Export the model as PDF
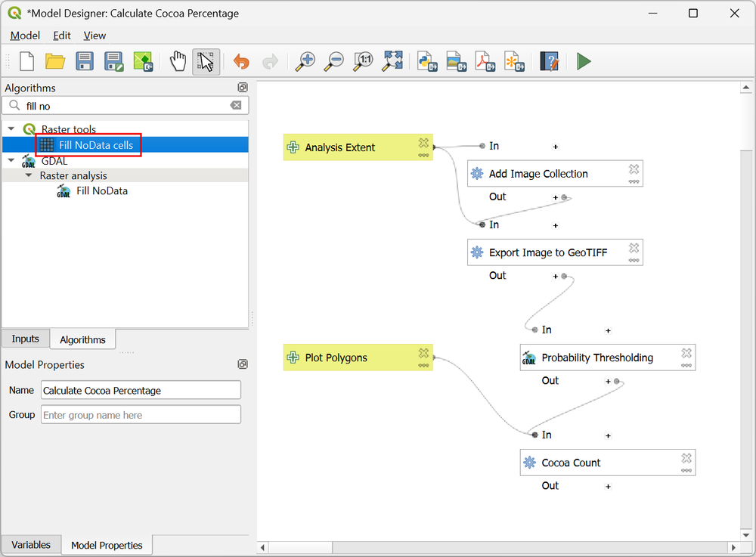756x557 pixels. (x=485, y=62)
